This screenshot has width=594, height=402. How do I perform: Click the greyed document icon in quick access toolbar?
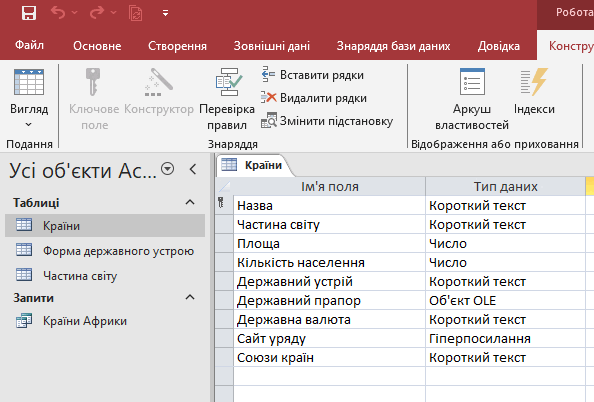[136, 14]
